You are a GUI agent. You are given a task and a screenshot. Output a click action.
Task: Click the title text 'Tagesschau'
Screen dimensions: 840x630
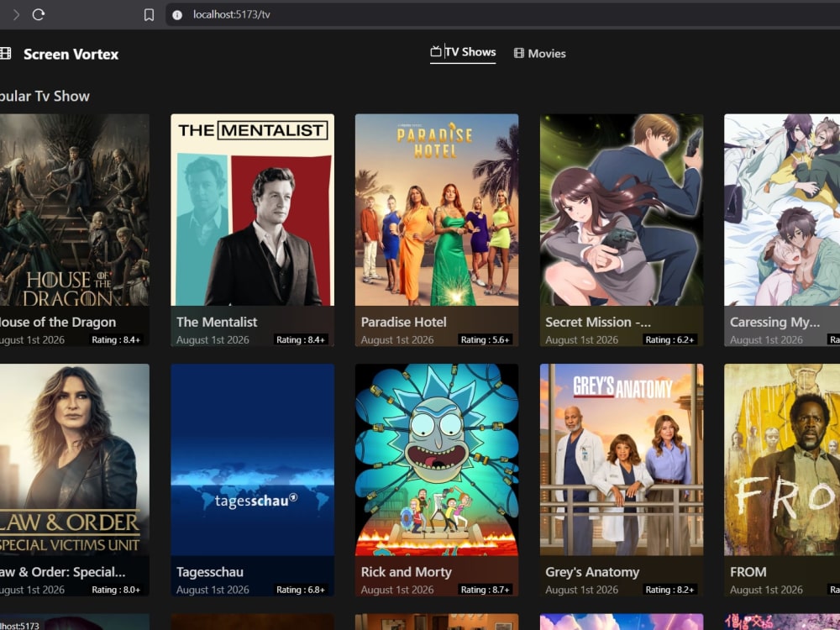tap(210, 572)
